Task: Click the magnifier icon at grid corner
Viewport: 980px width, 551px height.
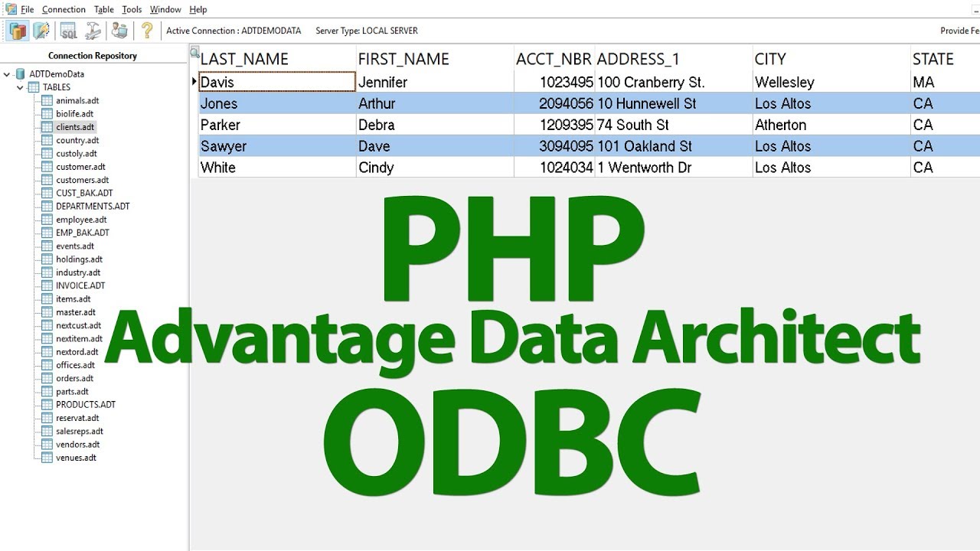Action: point(194,53)
